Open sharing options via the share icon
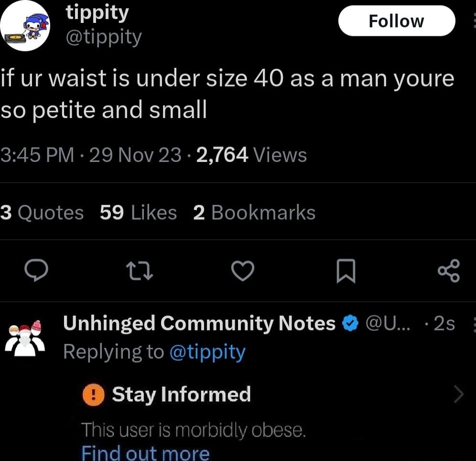The width and height of the screenshot is (476, 461). (x=449, y=270)
